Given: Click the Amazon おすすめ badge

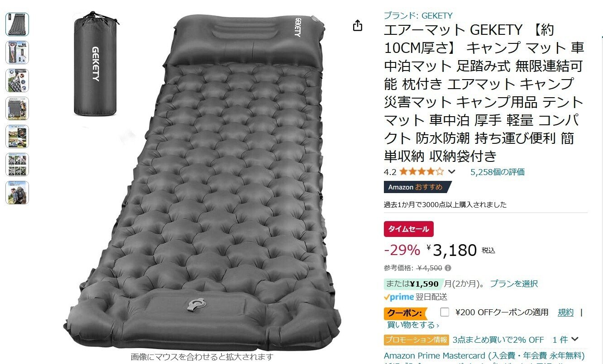Looking at the screenshot, I should tap(417, 187).
